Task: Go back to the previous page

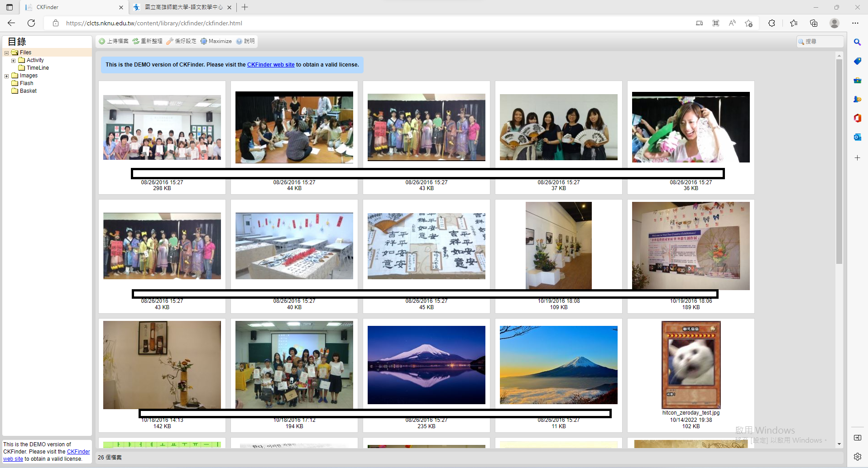Action: point(11,23)
